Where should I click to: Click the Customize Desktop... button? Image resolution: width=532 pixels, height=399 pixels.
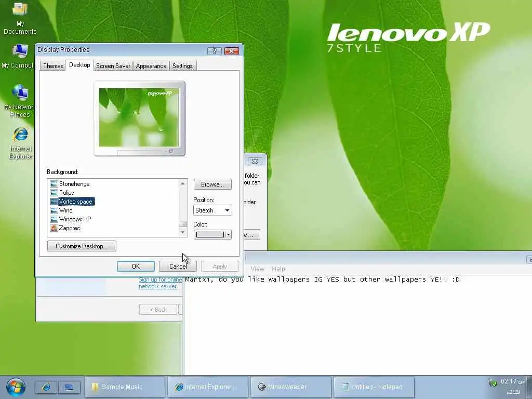pyautogui.click(x=82, y=246)
